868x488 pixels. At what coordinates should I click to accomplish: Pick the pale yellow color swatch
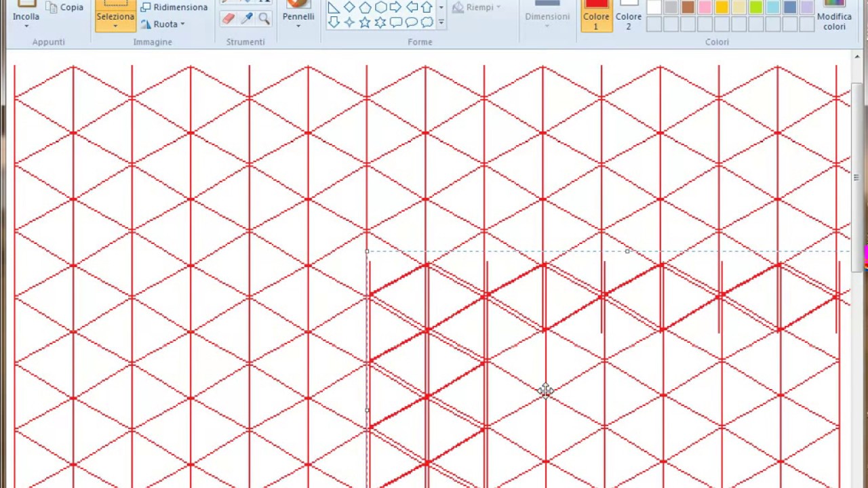[x=738, y=7]
